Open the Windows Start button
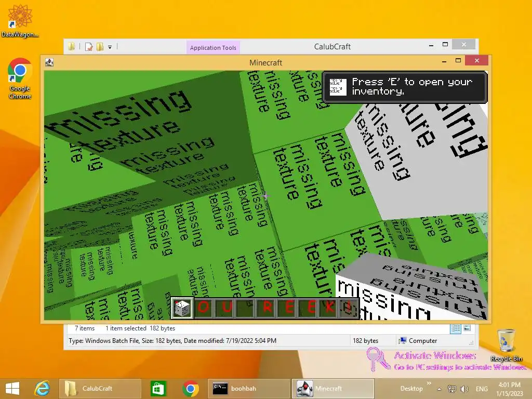This screenshot has height=399, width=532. click(x=12, y=389)
